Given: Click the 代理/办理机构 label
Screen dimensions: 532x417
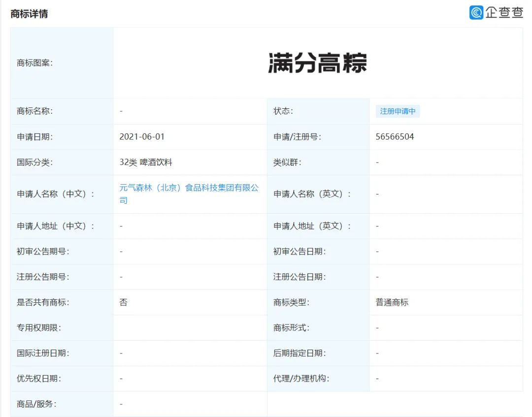Looking at the screenshot, I should point(301,379).
